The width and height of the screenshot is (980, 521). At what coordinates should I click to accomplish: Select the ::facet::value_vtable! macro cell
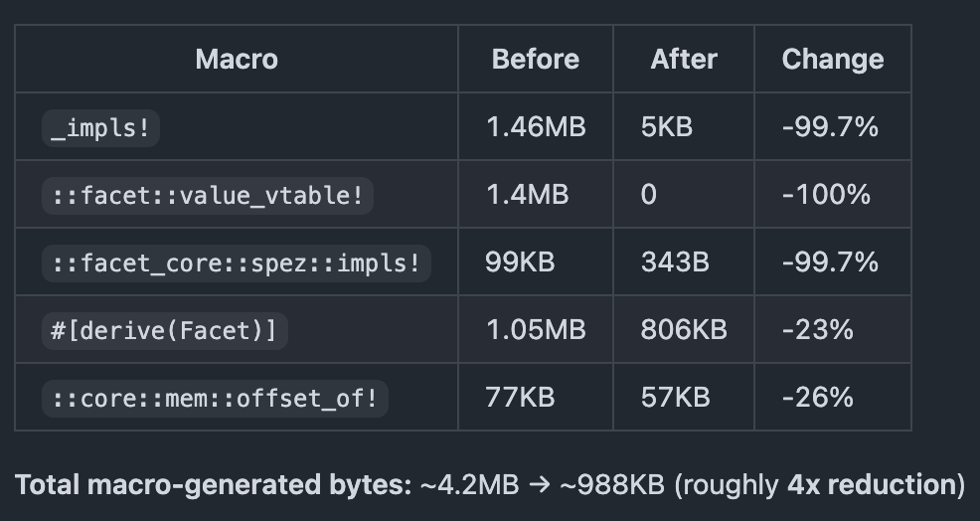point(207,195)
